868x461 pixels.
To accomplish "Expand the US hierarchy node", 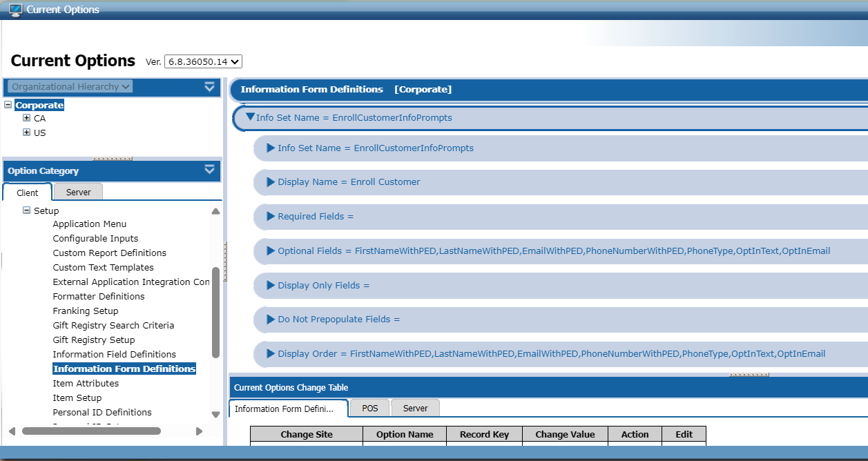I will point(27,133).
